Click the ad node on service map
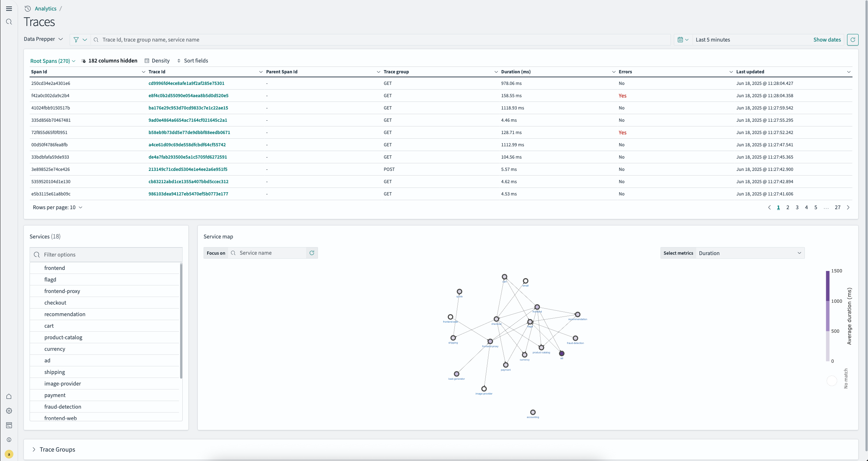868x461 pixels. 562,353
